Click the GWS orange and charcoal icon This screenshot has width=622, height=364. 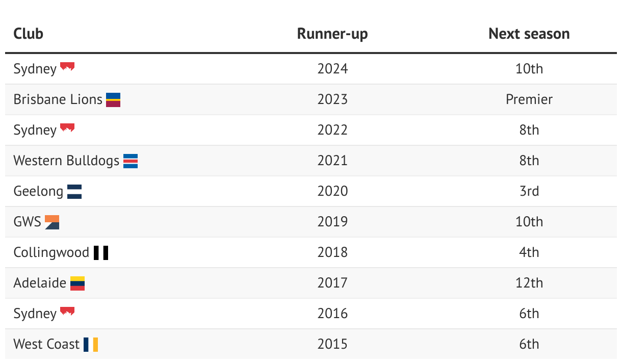(52, 222)
